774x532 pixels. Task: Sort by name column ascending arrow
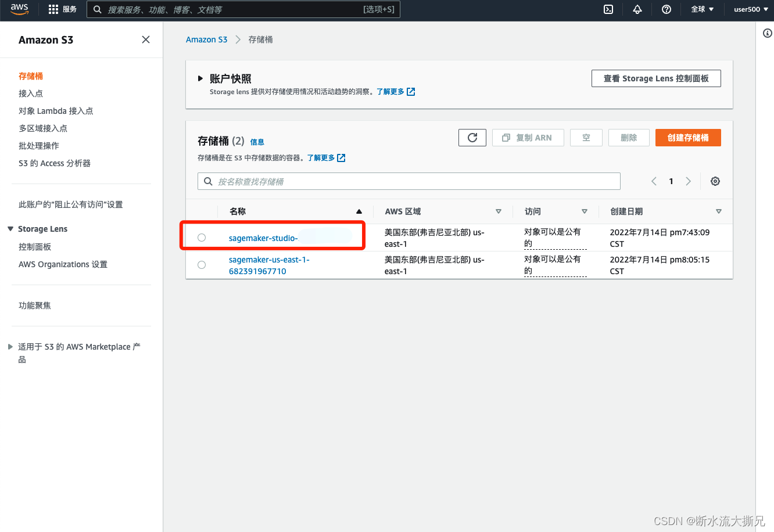pyautogui.click(x=359, y=211)
